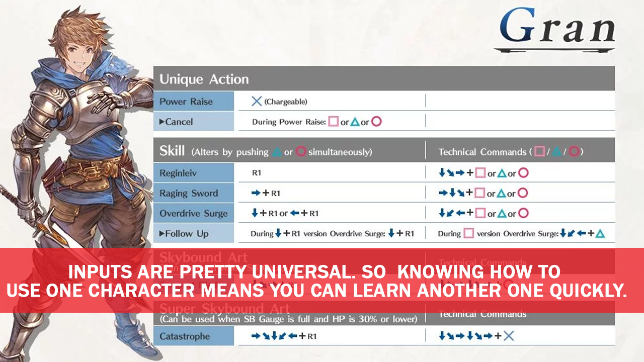Select the Skill section header
This screenshot has height=362, width=644.
click(172, 151)
